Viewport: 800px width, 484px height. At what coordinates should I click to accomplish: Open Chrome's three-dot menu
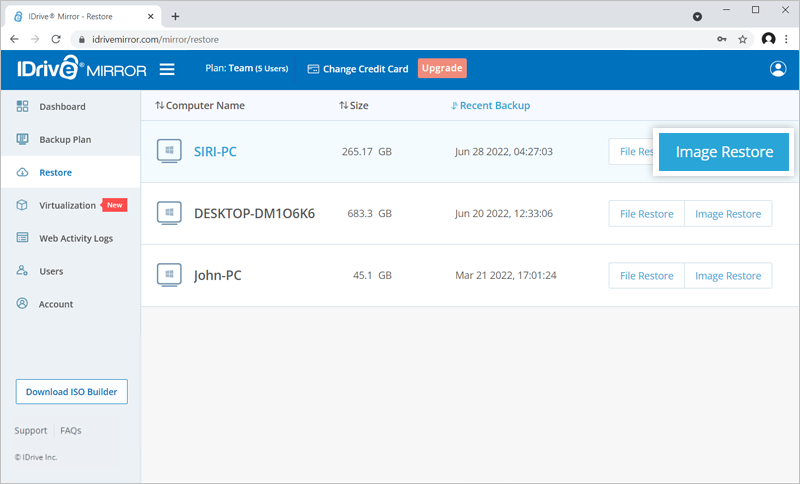(x=786, y=39)
